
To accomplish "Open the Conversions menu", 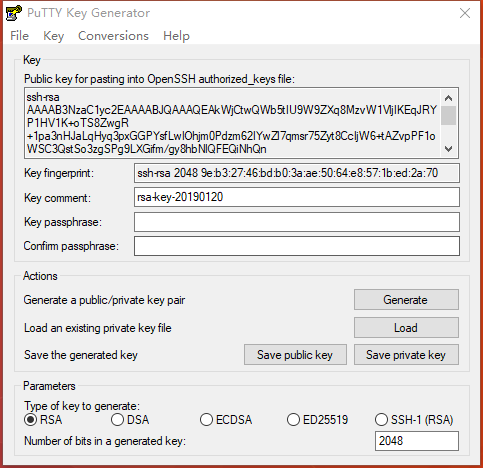I will 113,36.
